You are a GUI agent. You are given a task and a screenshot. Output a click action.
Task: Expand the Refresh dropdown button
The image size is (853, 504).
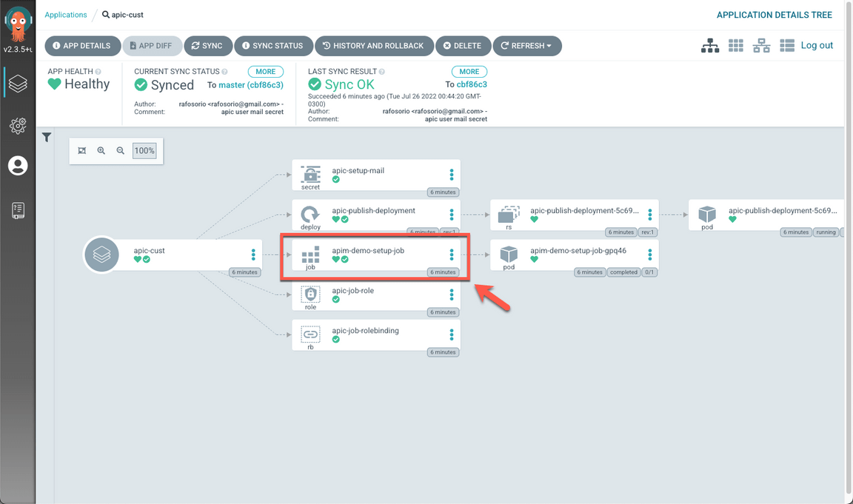(526, 46)
